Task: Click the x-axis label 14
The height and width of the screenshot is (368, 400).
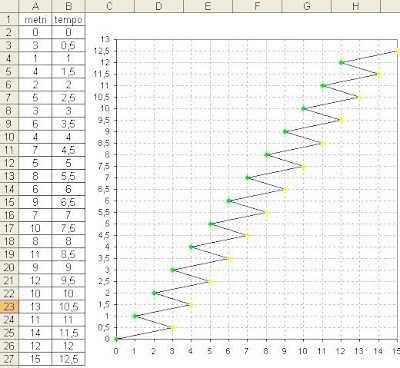Action: (378, 351)
